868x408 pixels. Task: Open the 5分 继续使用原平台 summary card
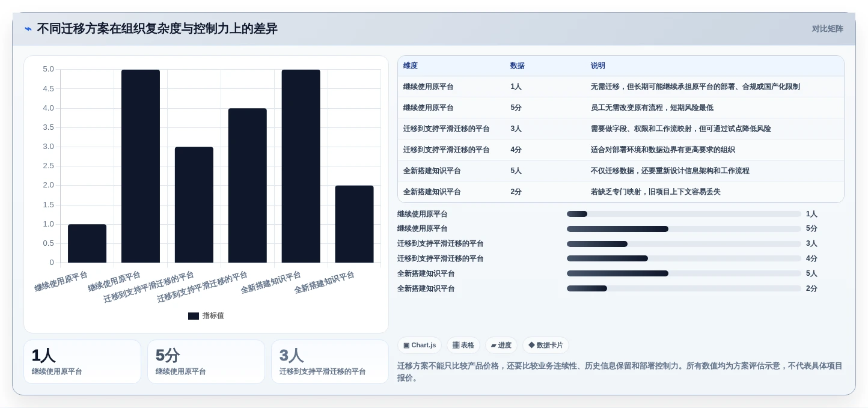point(206,362)
